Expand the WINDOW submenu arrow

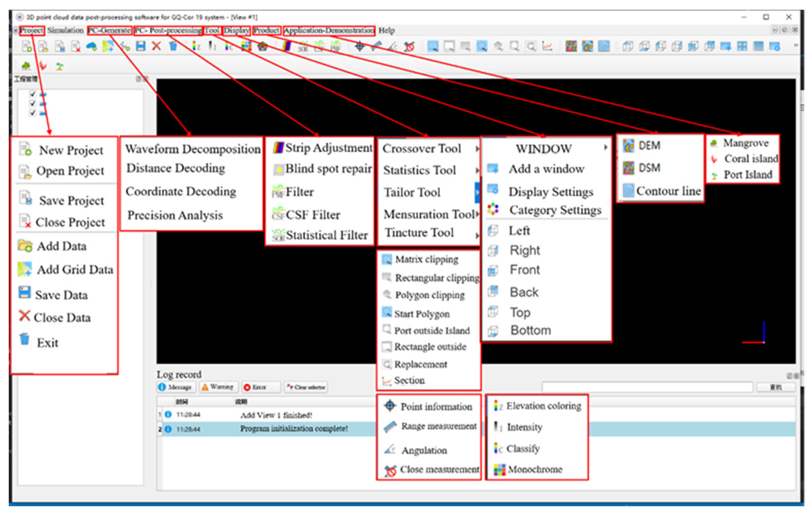point(606,148)
